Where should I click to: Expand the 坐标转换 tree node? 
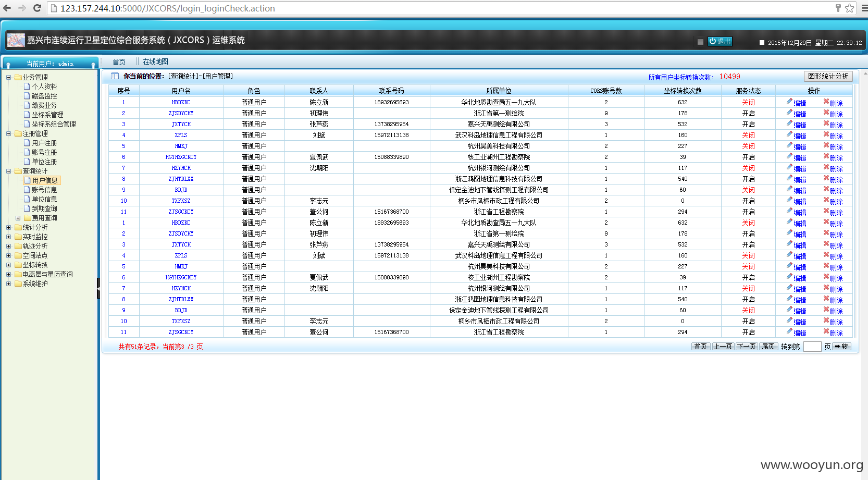pos(8,265)
